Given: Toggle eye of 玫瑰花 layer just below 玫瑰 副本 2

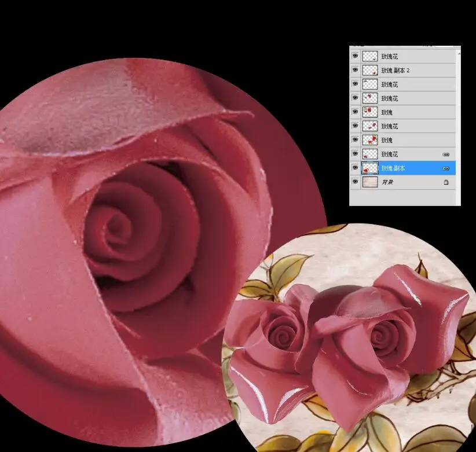Looking at the screenshot, I should point(355,84).
